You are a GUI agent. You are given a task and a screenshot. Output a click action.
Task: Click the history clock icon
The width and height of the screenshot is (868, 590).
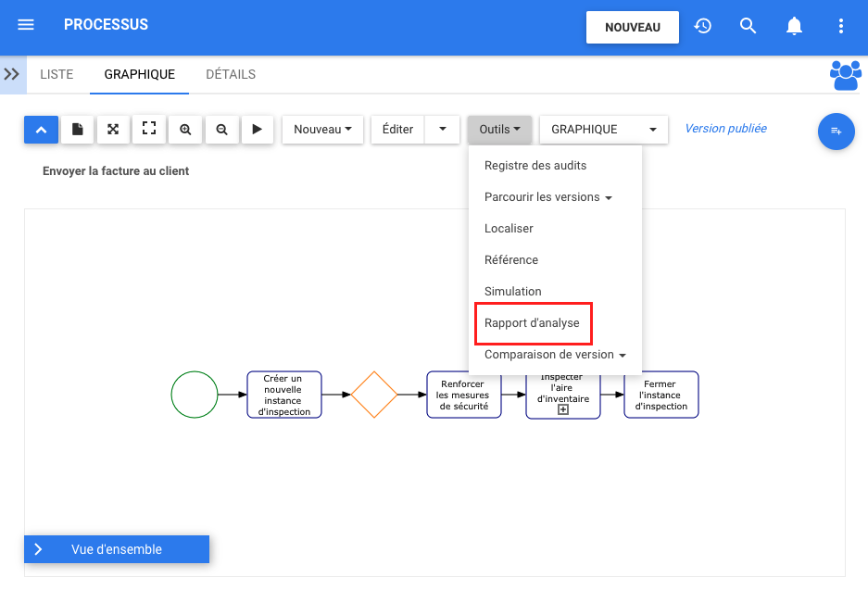tap(703, 26)
